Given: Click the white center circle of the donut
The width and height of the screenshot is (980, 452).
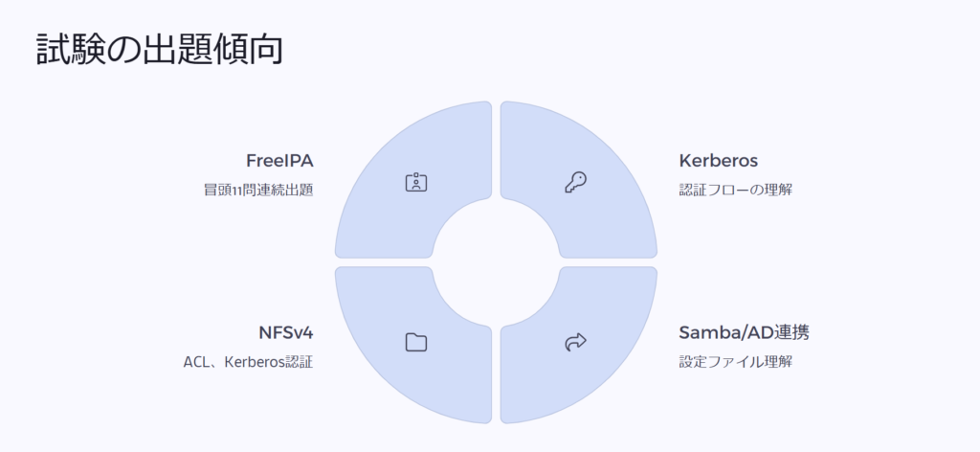Looking at the screenshot, I should [x=496, y=262].
